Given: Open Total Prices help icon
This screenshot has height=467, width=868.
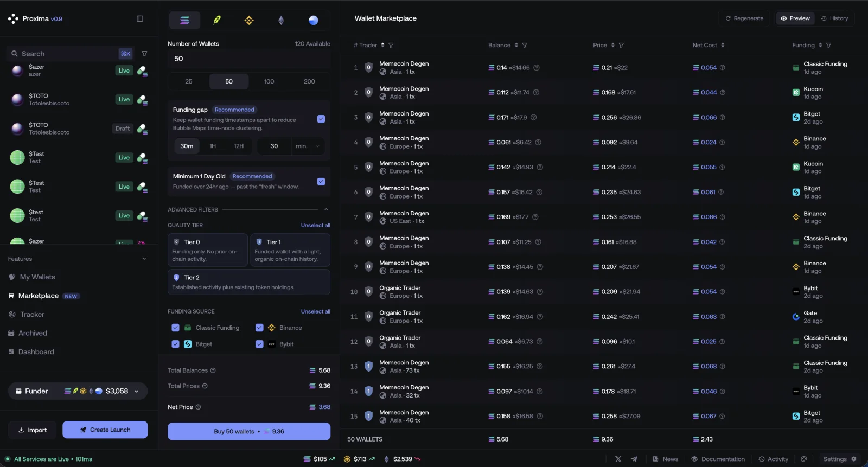Looking at the screenshot, I should point(205,386).
